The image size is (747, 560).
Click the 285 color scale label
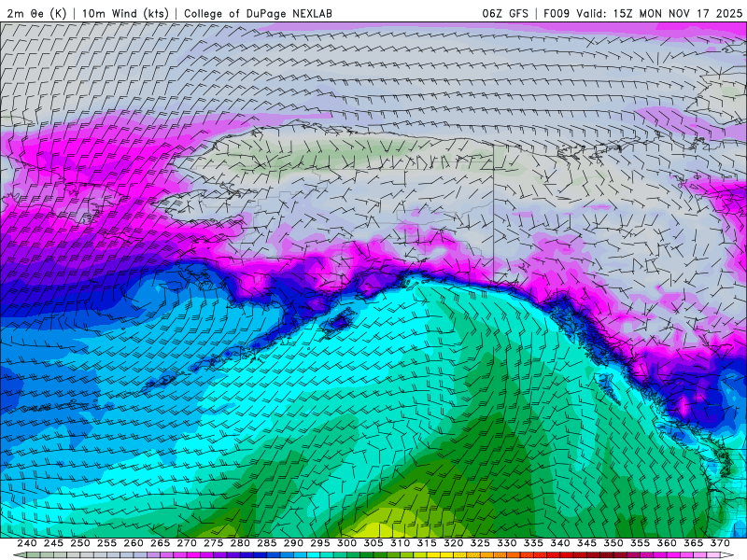[x=267, y=543]
